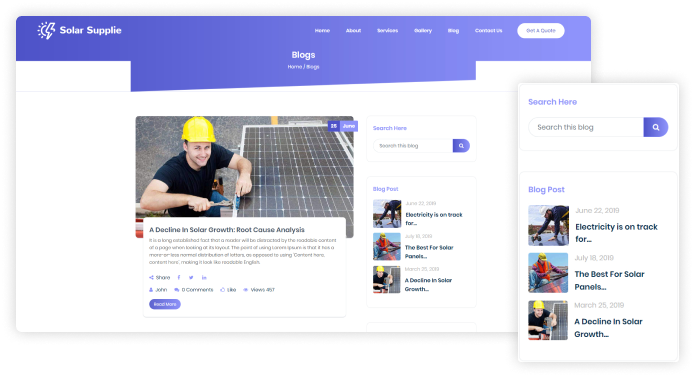Open small sidebar A Decline In Solar Growth link

coord(428,284)
